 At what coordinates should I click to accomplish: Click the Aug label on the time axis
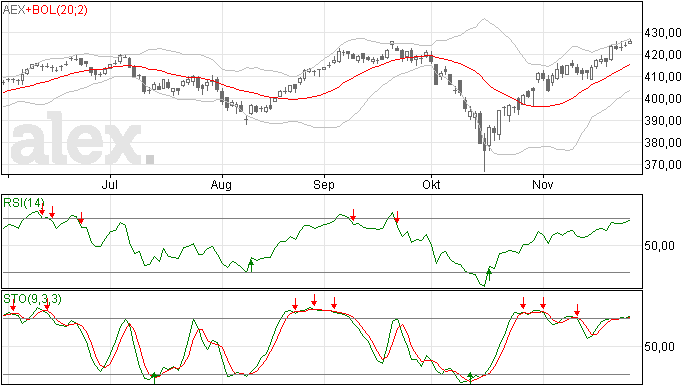point(221,184)
